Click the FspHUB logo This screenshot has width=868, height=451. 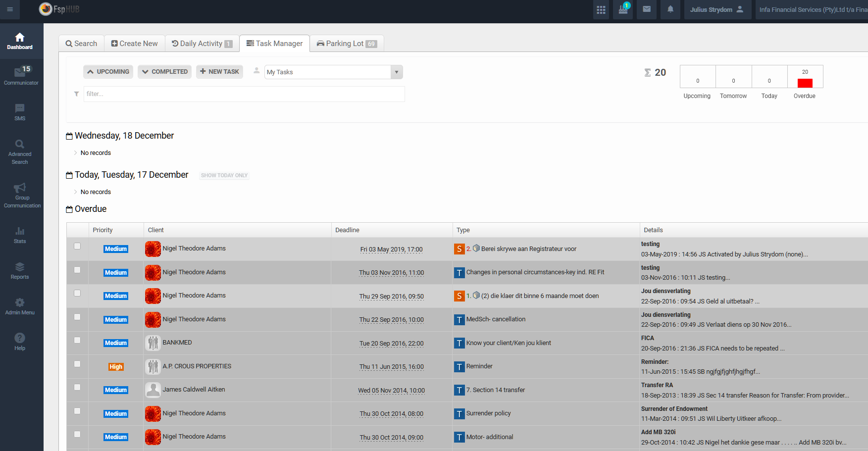click(x=59, y=9)
